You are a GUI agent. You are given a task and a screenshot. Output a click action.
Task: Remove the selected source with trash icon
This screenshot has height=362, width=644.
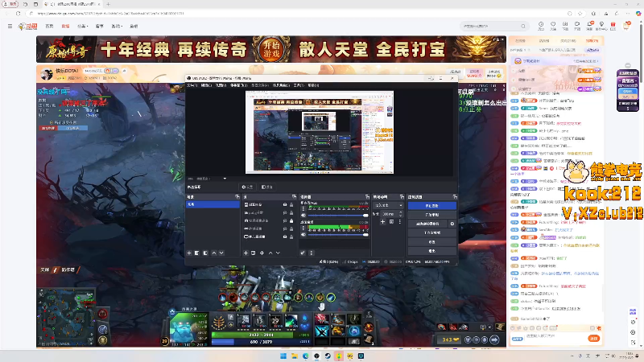pyautogui.click(x=254, y=253)
